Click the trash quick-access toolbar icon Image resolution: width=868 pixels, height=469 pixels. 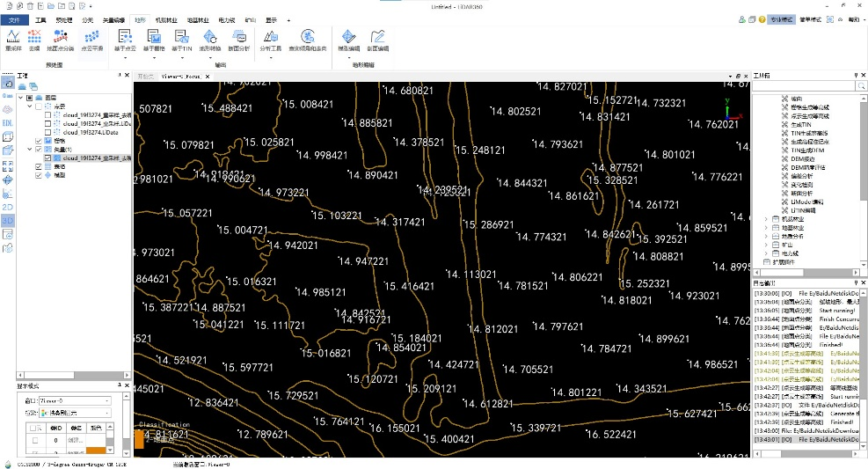click(30, 6)
